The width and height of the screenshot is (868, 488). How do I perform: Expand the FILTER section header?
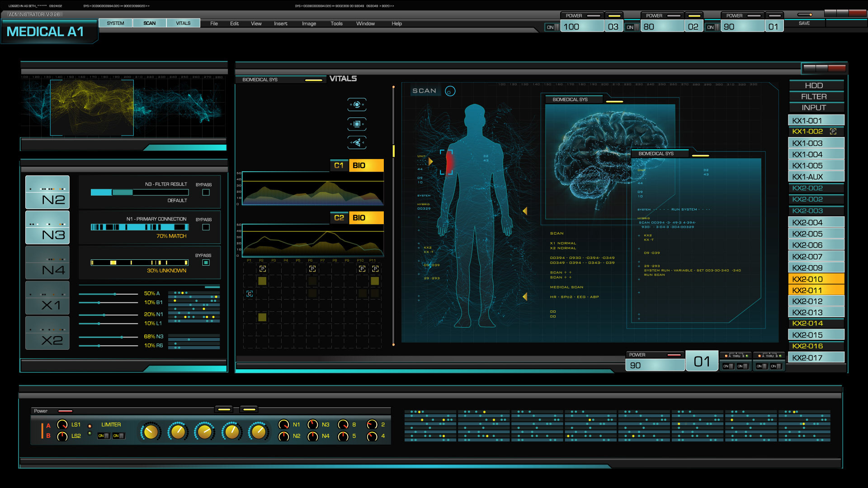click(813, 97)
